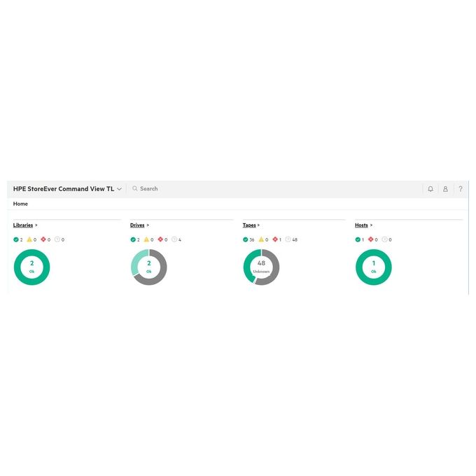Click the Drives donut chart showing 2 Ok
This screenshot has width=476, height=476.
[148, 267]
